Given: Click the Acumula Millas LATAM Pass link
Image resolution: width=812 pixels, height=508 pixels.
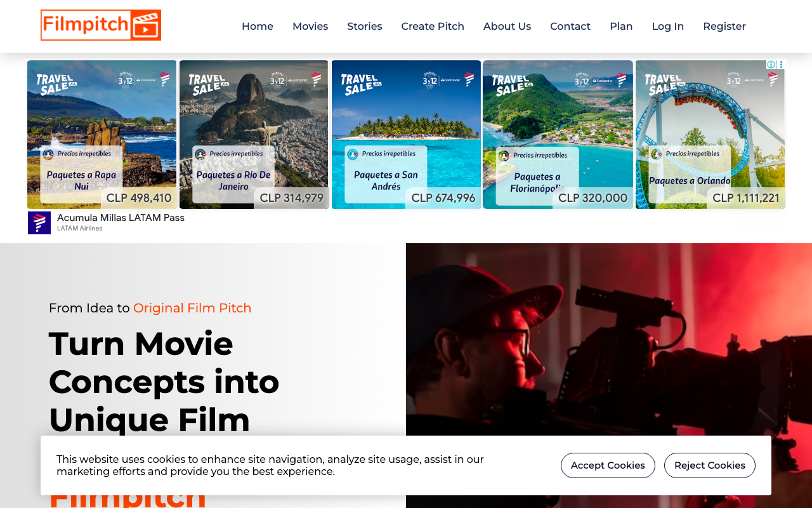Looking at the screenshot, I should [121, 218].
